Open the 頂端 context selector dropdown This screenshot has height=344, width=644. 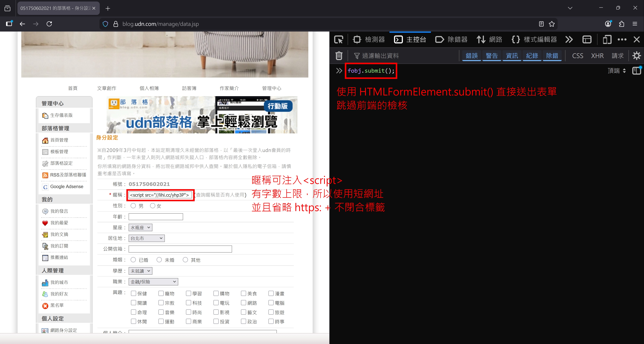coord(617,71)
